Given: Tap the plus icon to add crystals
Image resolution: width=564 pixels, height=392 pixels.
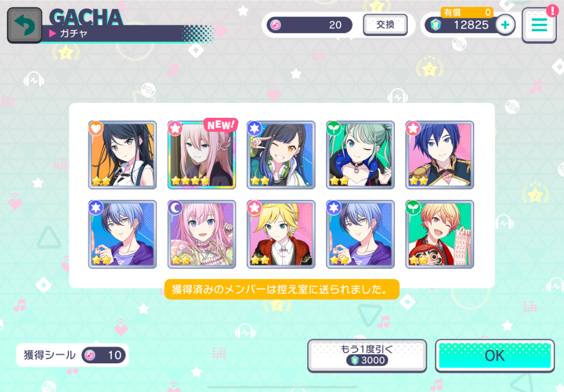Looking at the screenshot, I should [505, 25].
